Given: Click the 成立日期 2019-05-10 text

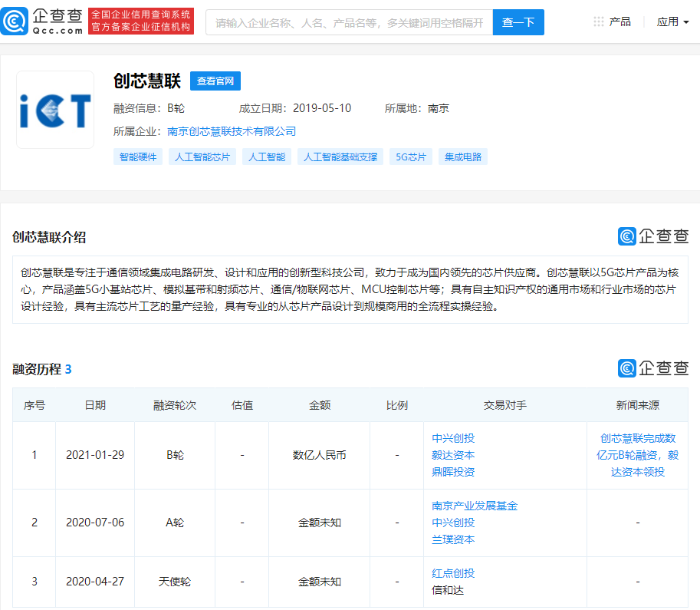Looking at the screenshot, I should pos(295,108).
